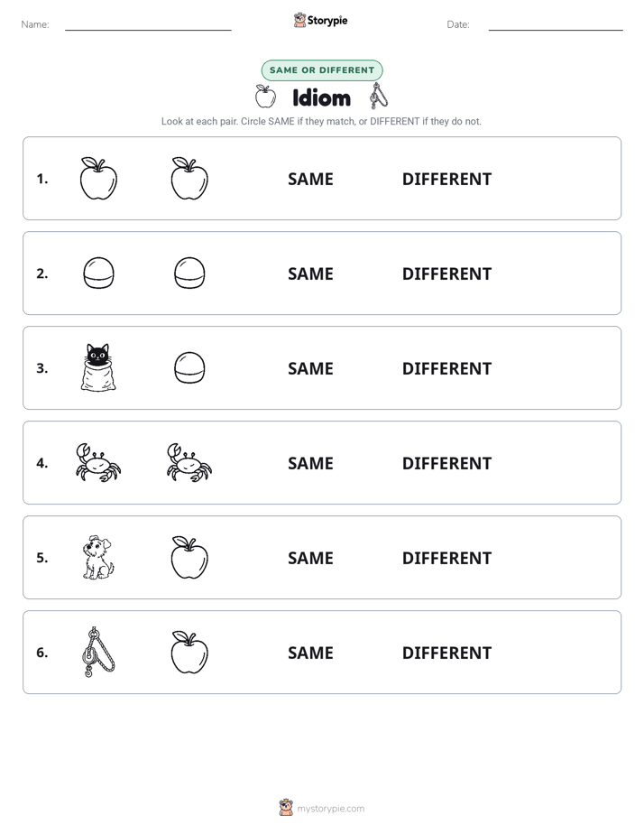The width and height of the screenshot is (644, 834).
Task: Select SAME for row 2
Action: [310, 273]
